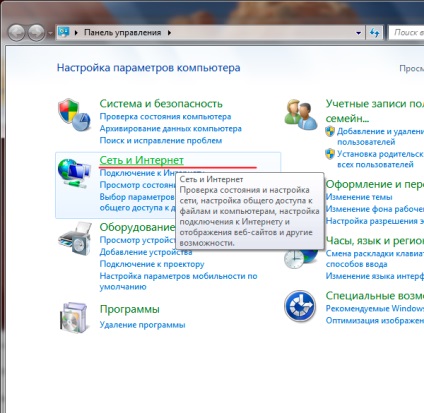This screenshot has width=424, height=413.
Task: Open the Система и безопасность shield icon
Action: [74, 115]
